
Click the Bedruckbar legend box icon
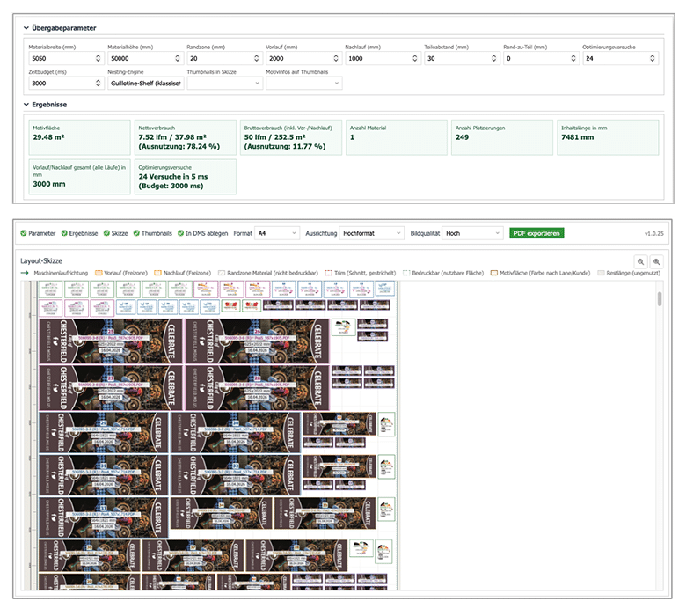pos(406,273)
